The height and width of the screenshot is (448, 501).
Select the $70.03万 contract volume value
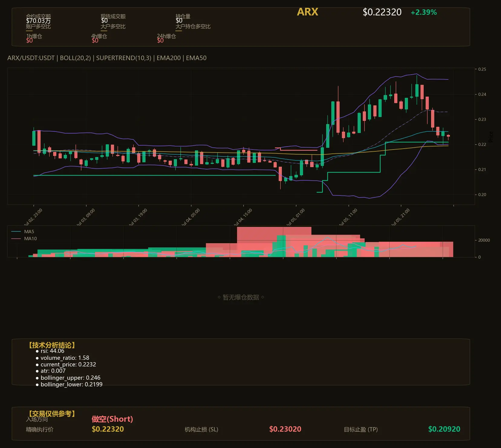(x=38, y=21)
